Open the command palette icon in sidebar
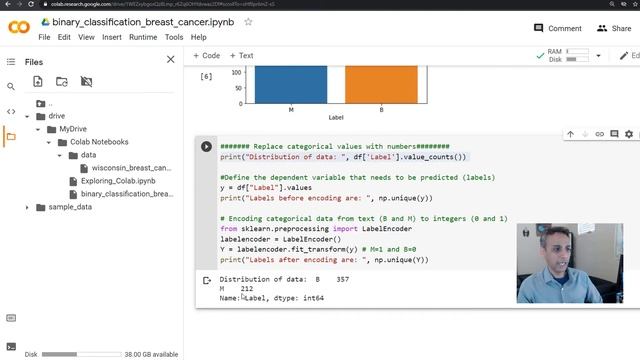This screenshot has width=640, height=360. [11, 318]
